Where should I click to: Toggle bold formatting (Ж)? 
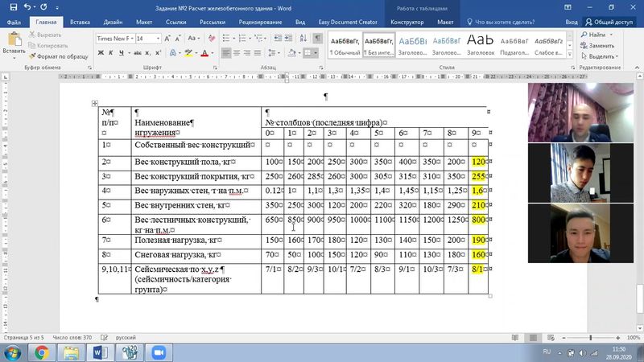tap(101, 53)
